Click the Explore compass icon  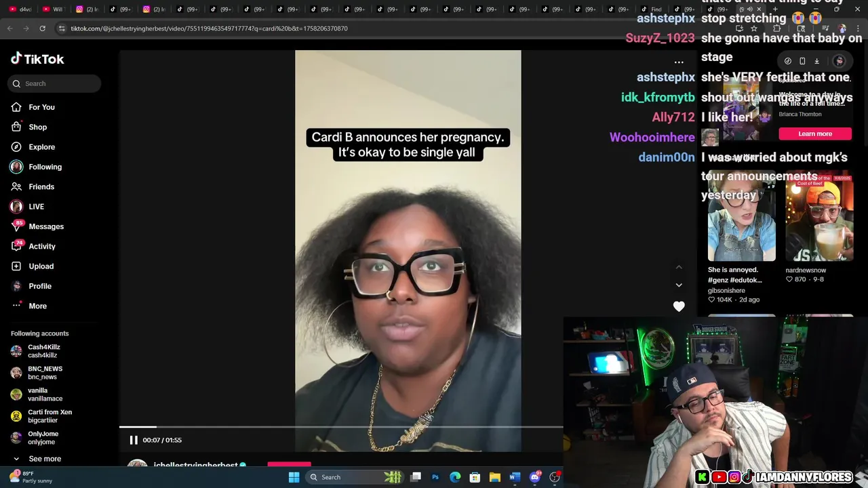pos(16,147)
